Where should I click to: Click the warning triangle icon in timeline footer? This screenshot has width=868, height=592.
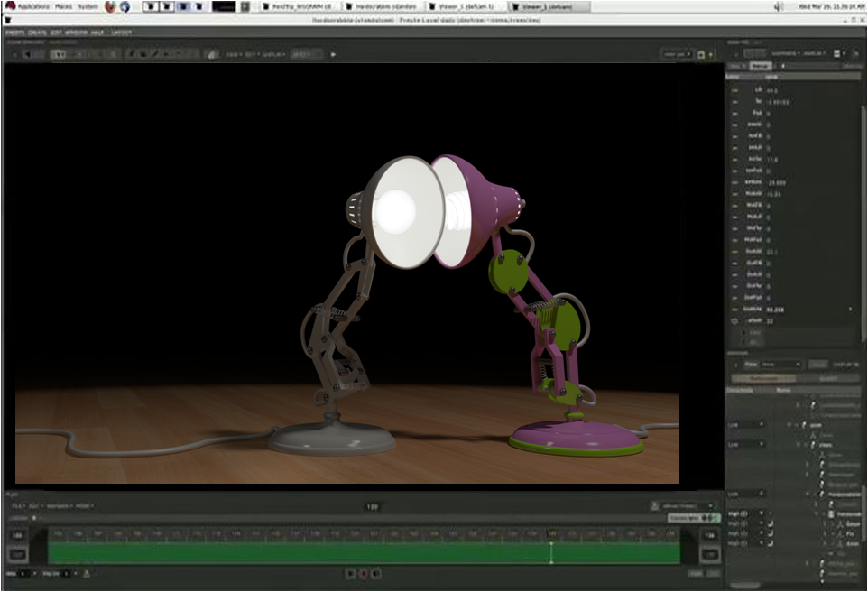tap(87, 574)
